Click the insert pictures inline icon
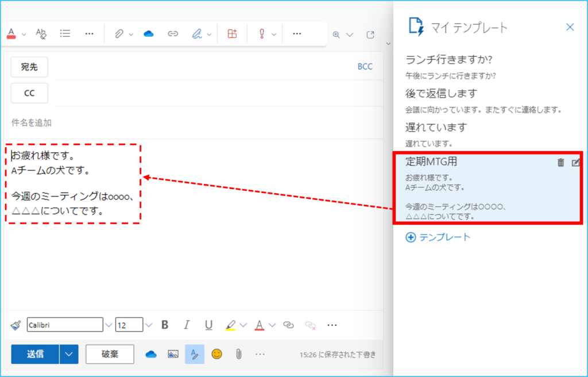The width and height of the screenshot is (588, 377). 173,354
